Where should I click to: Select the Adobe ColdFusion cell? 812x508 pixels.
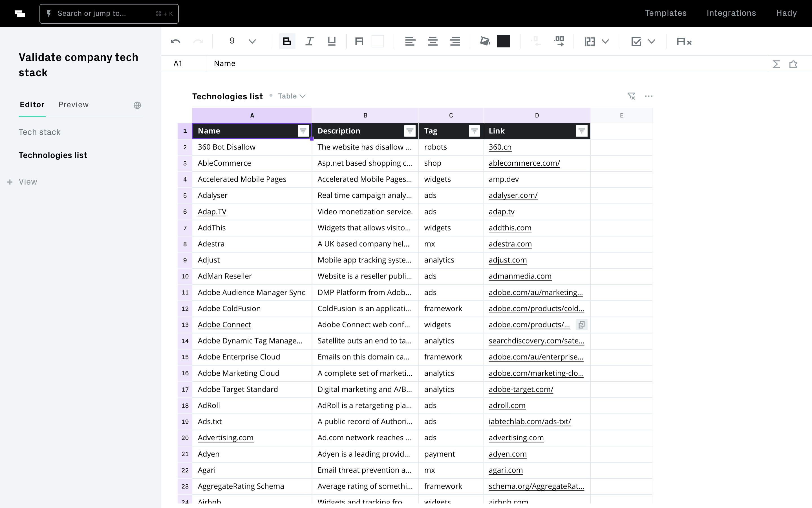coord(252,308)
